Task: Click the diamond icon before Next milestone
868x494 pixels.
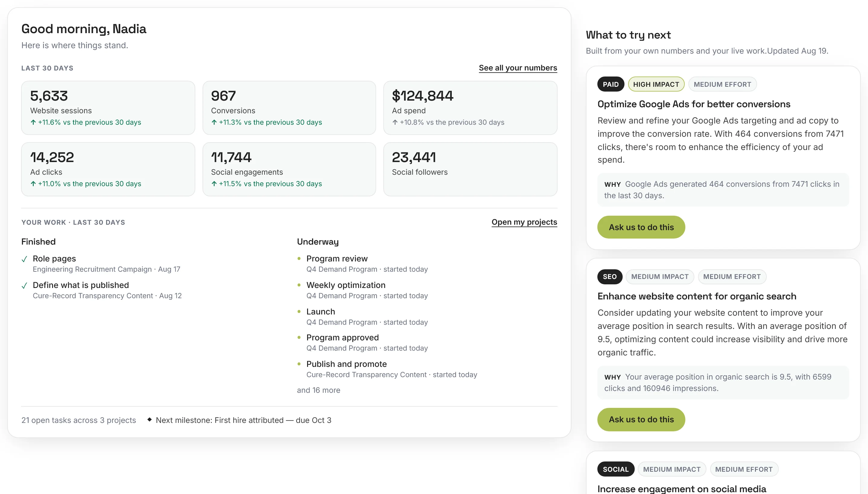Action: pyautogui.click(x=149, y=420)
